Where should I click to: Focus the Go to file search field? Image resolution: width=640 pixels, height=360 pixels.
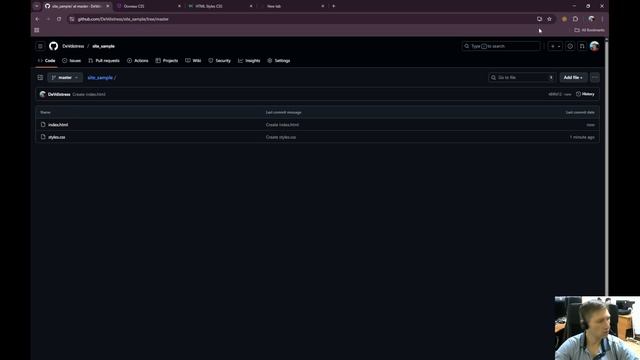coord(522,78)
